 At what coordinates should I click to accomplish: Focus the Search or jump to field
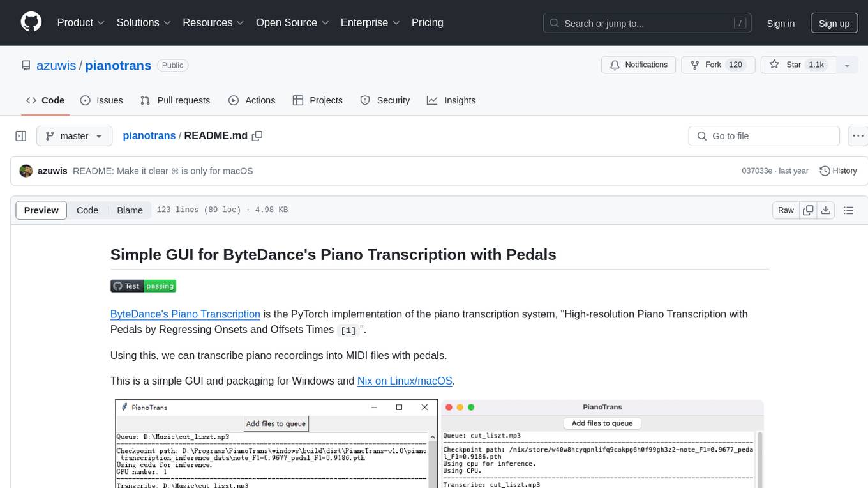648,23
